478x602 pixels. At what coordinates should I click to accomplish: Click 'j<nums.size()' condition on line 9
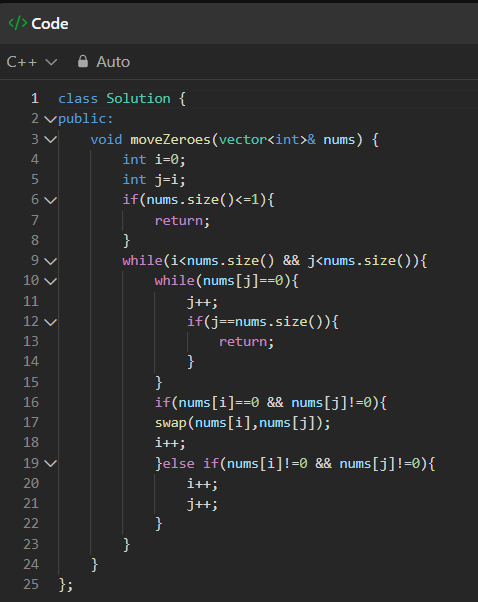[360, 261]
